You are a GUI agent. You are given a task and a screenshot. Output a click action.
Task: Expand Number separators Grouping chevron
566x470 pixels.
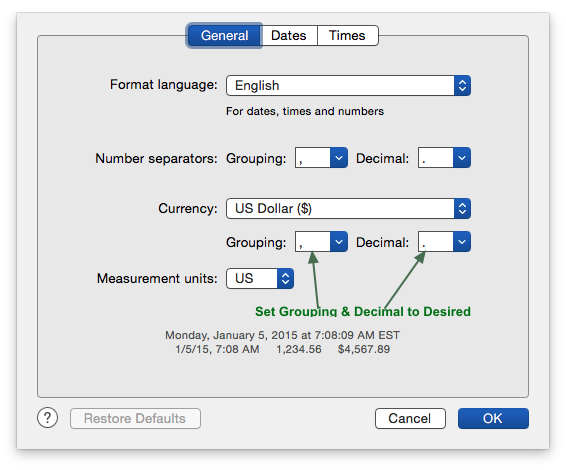pos(339,158)
